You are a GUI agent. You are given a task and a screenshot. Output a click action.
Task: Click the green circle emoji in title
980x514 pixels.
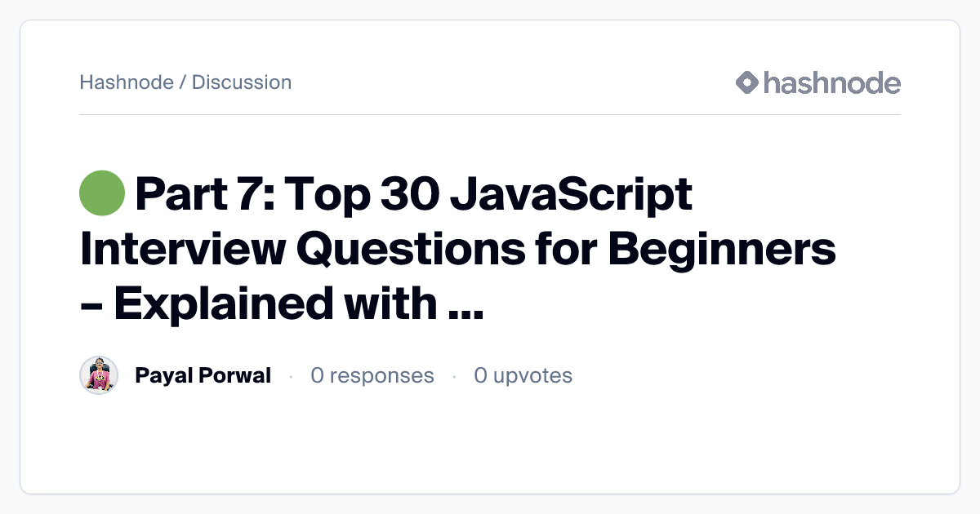[102, 193]
